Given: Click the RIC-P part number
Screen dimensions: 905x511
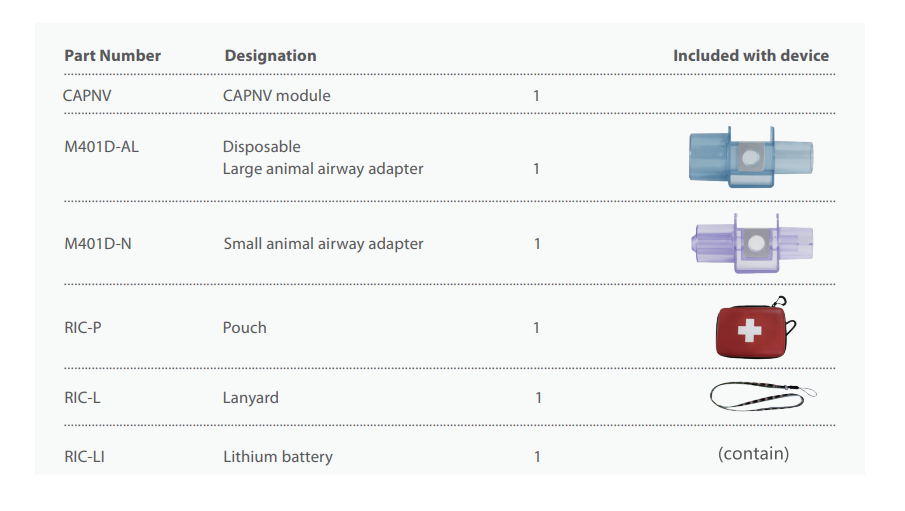Looking at the screenshot, I should pos(84,327).
